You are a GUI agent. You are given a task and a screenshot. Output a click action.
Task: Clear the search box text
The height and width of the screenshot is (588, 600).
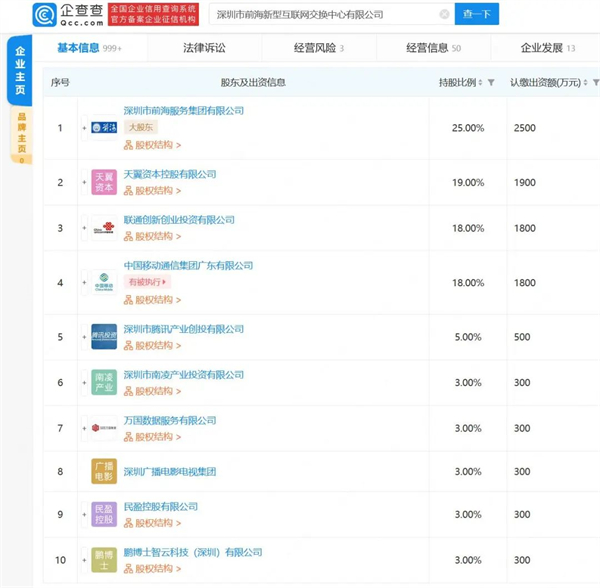tap(444, 14)
